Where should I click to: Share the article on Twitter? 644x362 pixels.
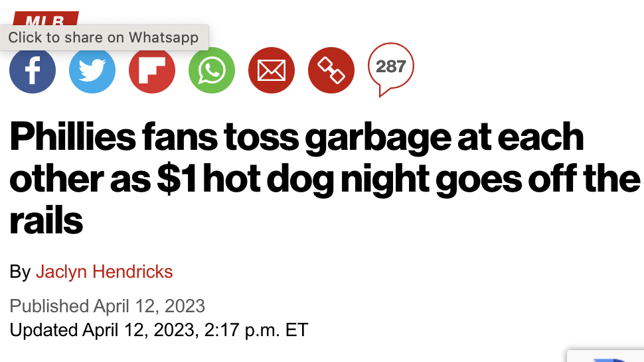point(92,71)
